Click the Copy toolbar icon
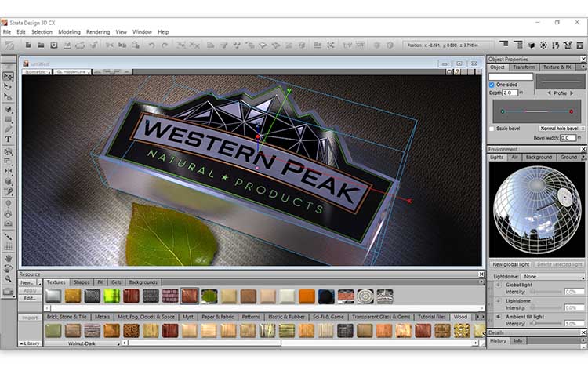Screen dimensions: 588x367 (x=122, y=45)
